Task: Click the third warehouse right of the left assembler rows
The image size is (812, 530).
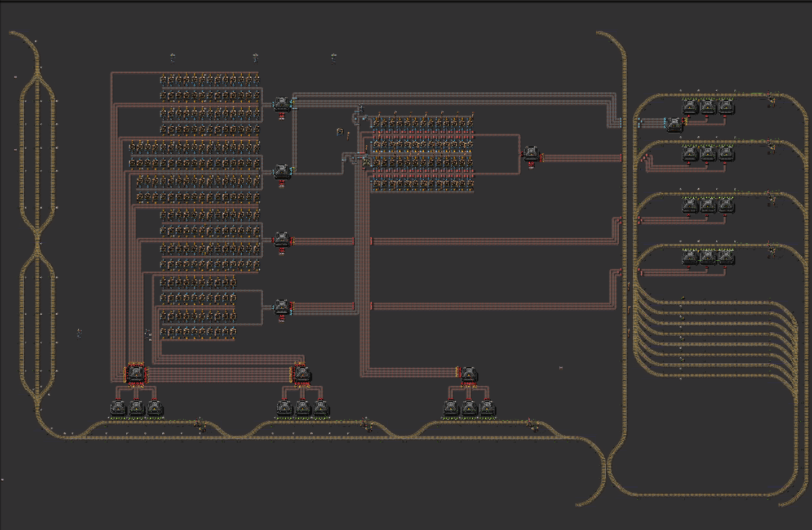Action: (282, 239)
